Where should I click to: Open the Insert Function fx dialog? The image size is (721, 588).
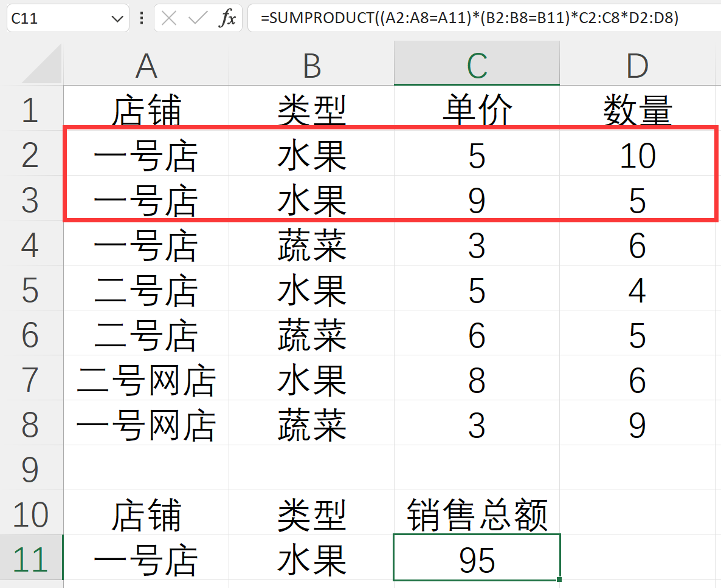click(x=227, y=18)
